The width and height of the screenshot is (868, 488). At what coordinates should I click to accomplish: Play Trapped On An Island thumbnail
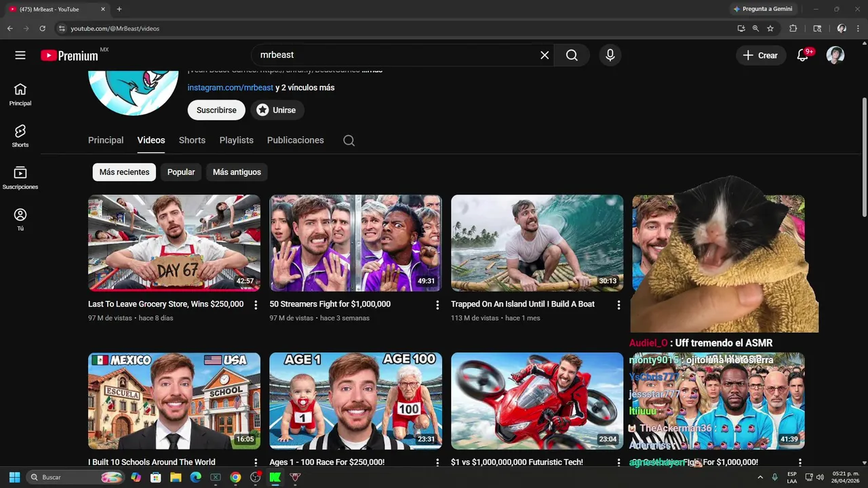coord(537,243)
